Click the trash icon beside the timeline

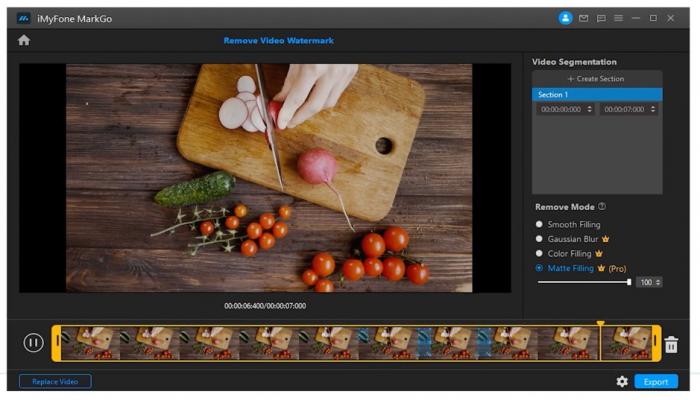click(x=671, y=344)
